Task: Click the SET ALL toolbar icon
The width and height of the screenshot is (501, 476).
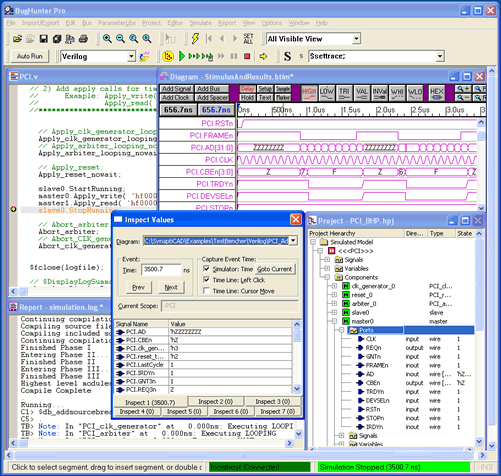Action: point(248,39)
